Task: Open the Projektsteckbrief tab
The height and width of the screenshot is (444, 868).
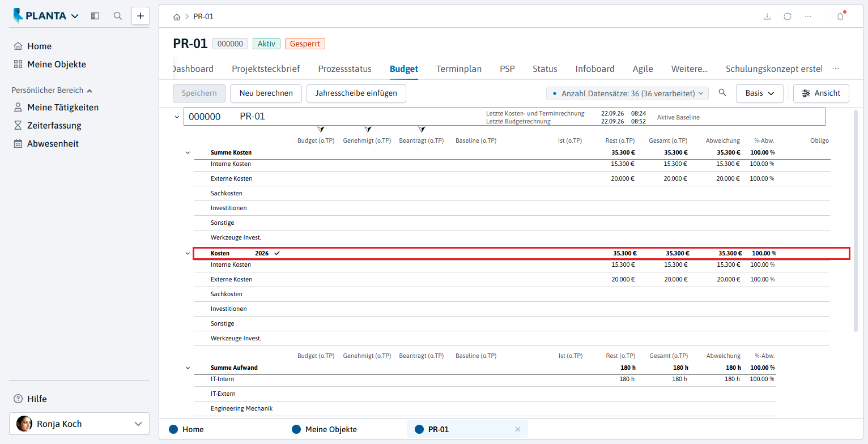Action: 266,69
